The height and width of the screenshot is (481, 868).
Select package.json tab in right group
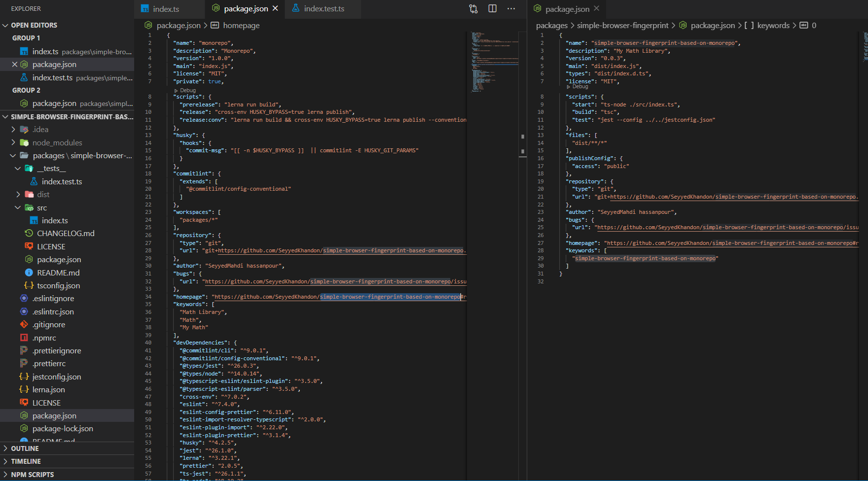[567, 9]
